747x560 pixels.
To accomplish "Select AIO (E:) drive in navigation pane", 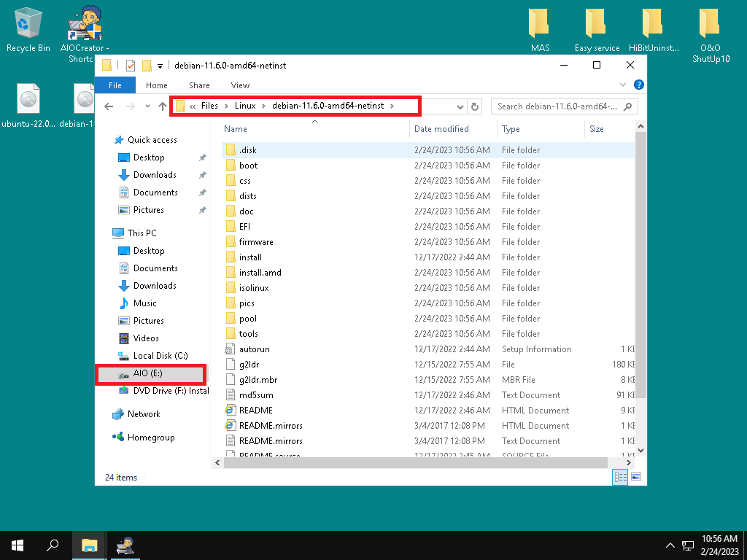I will pos(147,373).
